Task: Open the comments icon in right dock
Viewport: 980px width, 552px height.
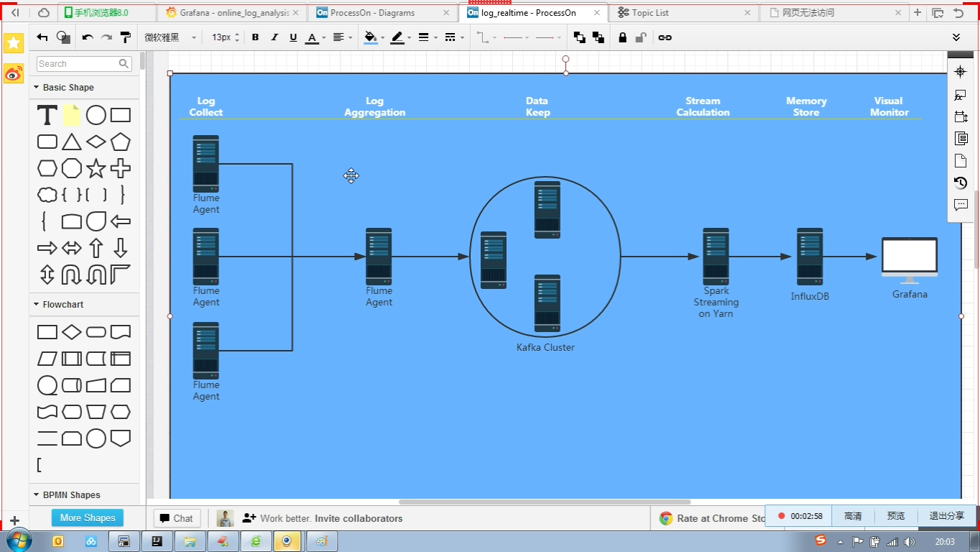Action: (961, 205)
